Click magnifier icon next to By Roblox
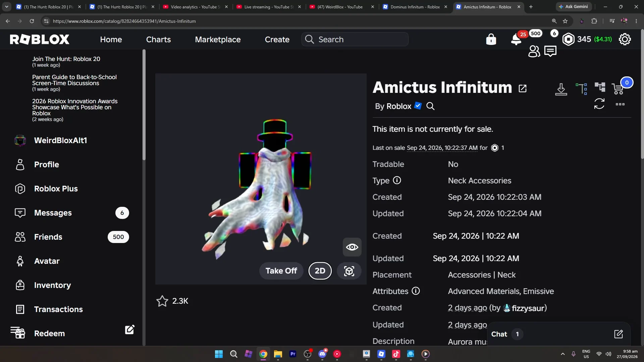This screenshot has height=362, width=644. [430, 106]
